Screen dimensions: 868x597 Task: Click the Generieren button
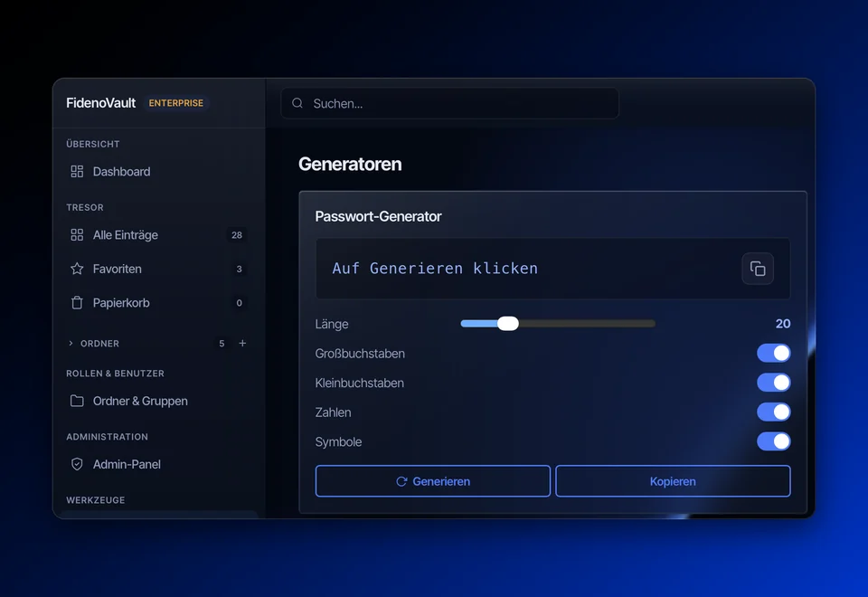(x=433, y=481)
